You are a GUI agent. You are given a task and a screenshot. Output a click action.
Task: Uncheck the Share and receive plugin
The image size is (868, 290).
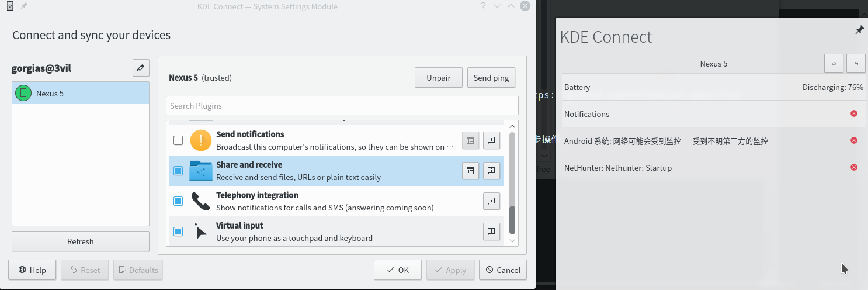[x=178, y=171]
